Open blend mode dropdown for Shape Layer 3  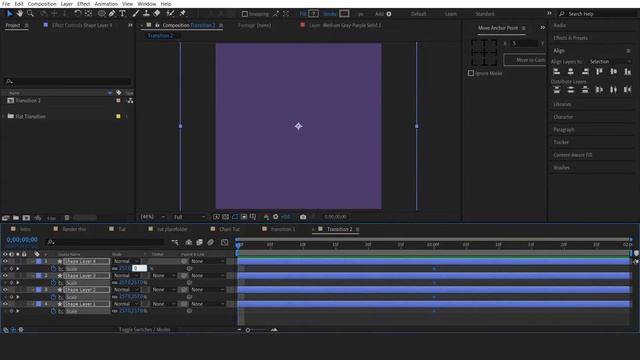click(126, 276)
